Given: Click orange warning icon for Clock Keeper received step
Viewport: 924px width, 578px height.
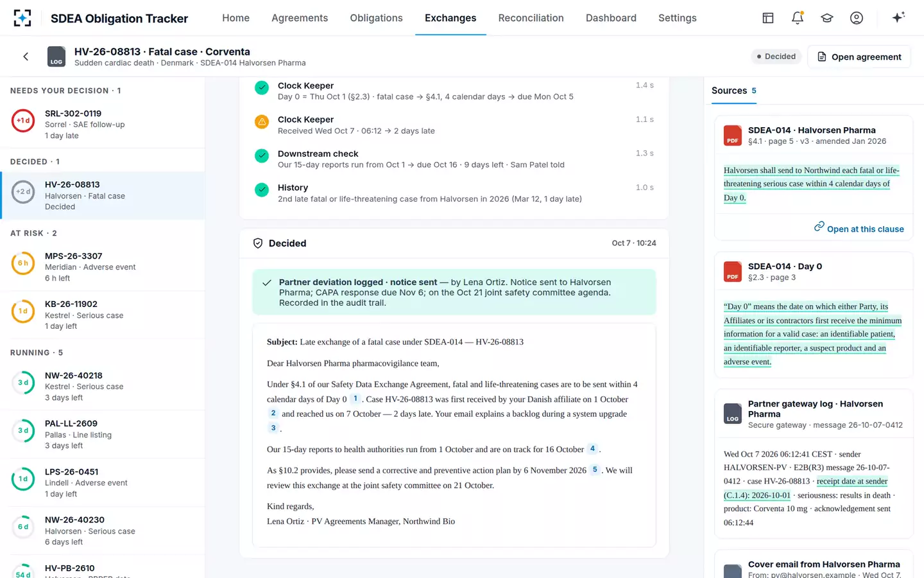Looking at the screenshot, I should pyautogui.click(x=262, y=121).
